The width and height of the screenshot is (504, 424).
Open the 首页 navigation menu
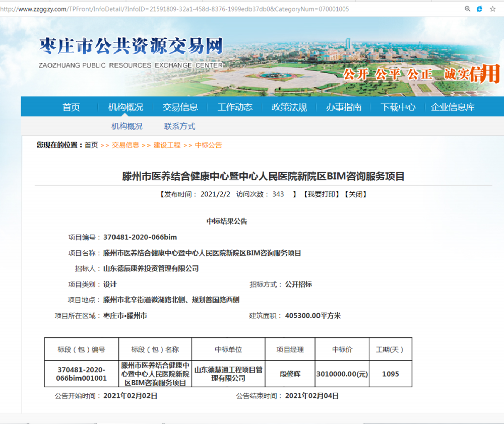coord(71,107)
